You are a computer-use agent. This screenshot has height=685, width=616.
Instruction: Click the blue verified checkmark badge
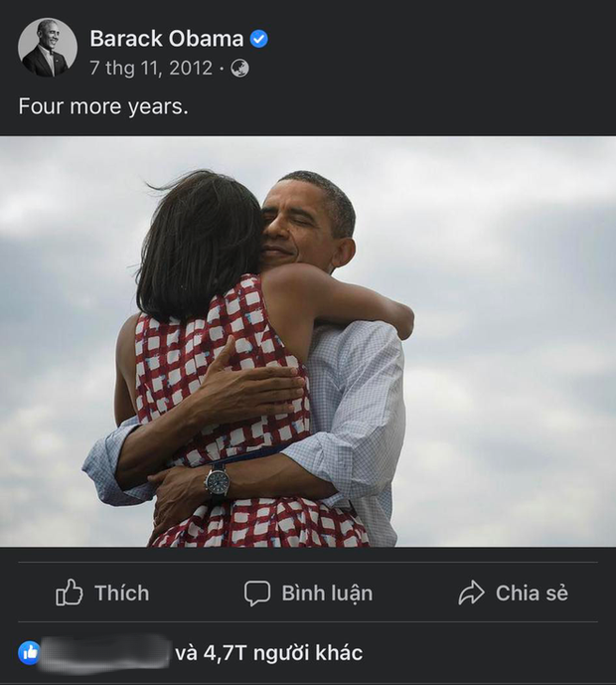pos(259,39)
